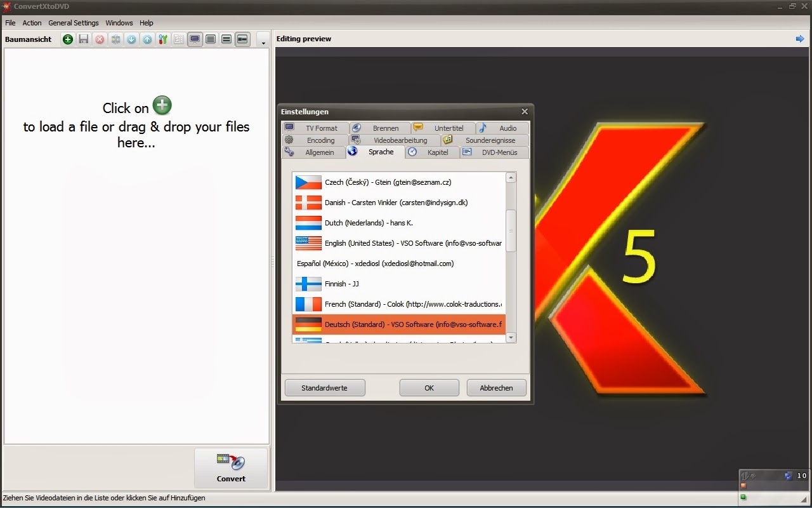812x508 pixels.
Task: Select English (United States) language row
Action: [x=398, y=243]
